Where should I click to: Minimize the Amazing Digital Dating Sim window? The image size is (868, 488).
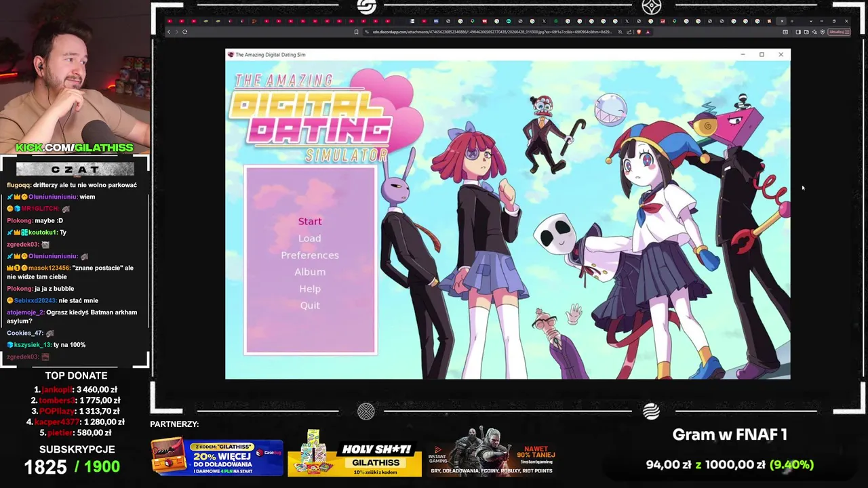point(743,54)
